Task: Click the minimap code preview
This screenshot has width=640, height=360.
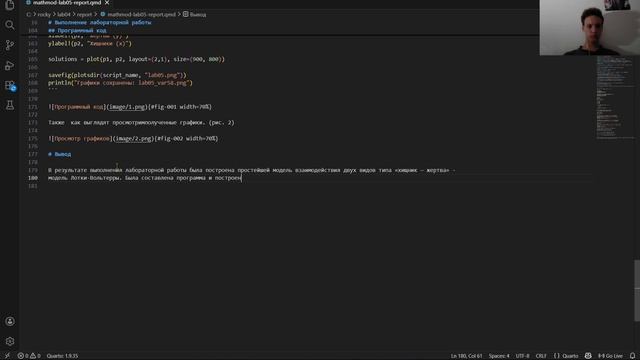Action: (615, 98)
